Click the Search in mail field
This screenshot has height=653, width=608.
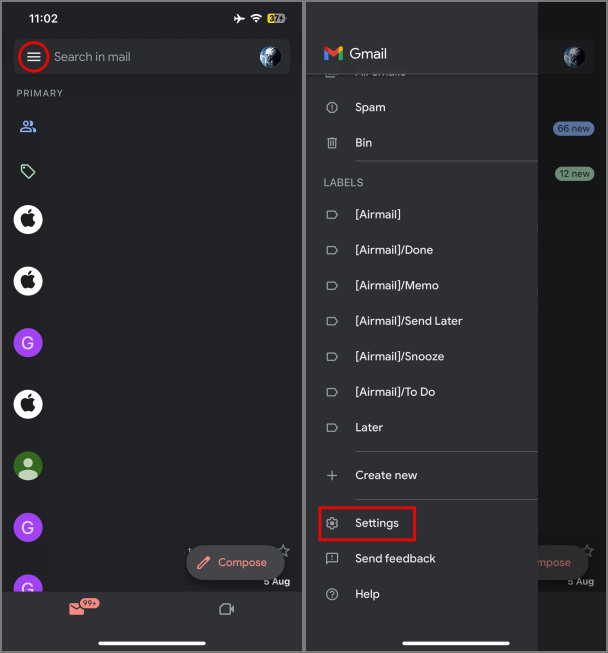coord(152,57)
